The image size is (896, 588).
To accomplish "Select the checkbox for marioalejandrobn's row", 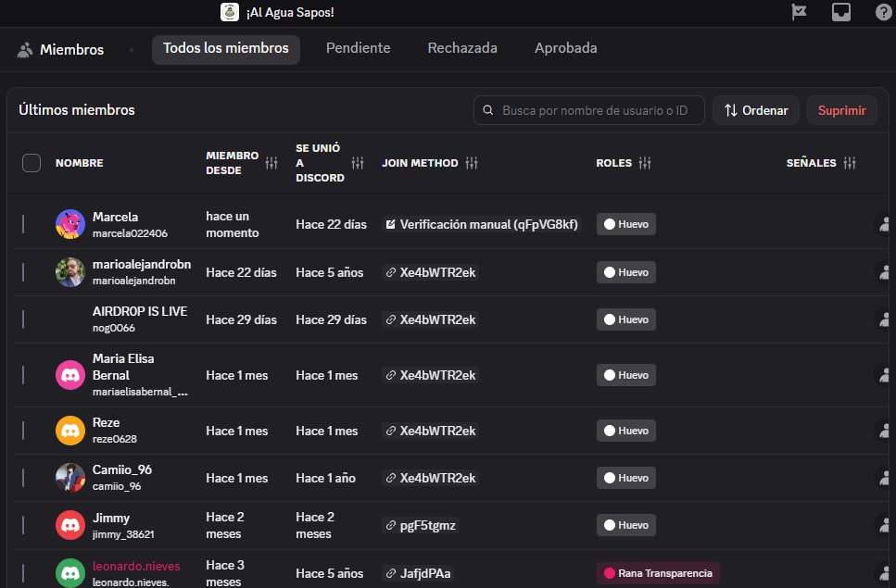I will pyautogui.click(x=24, y=272).
